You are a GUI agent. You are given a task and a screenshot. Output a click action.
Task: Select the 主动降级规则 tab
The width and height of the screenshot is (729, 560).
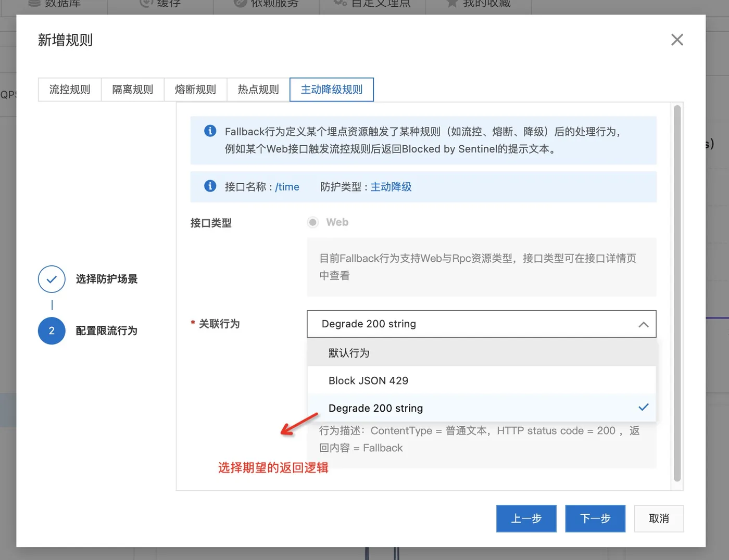click(332, 90)
